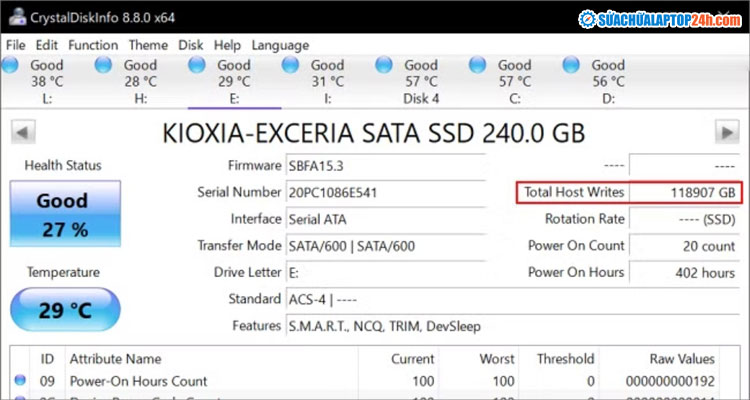This screenshot has width=750, height=400.
Task: Click the Raw Values column header
Action: pyautogui.click(x=682, y=359)
